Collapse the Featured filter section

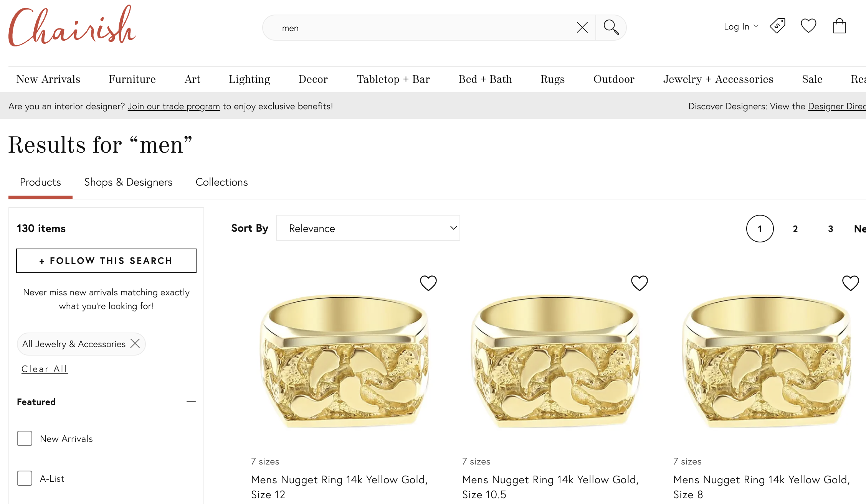point(191,402)
